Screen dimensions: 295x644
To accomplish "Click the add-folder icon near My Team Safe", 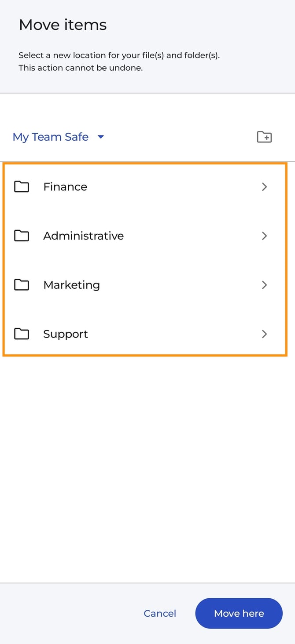I will pyautogui.click(x=264, y=137).
